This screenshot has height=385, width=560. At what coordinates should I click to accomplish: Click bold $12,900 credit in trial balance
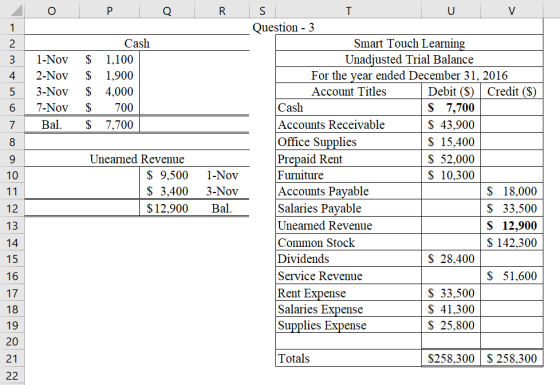512,226
